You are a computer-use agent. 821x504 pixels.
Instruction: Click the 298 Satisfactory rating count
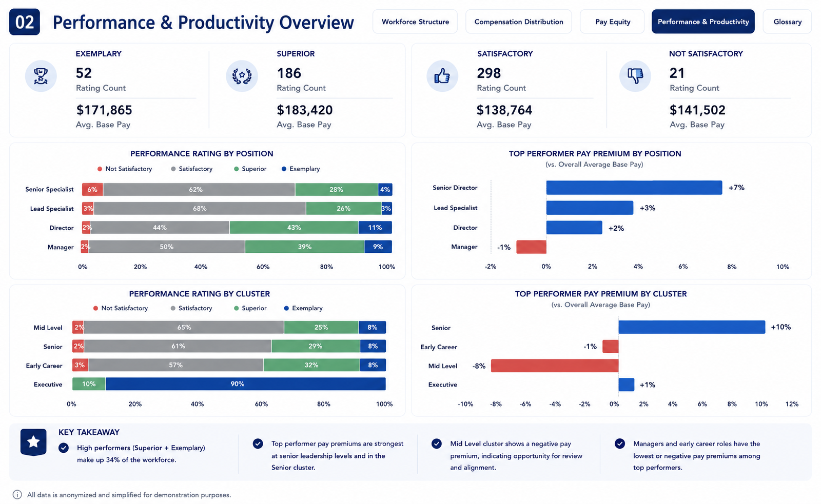pos(489,73)
